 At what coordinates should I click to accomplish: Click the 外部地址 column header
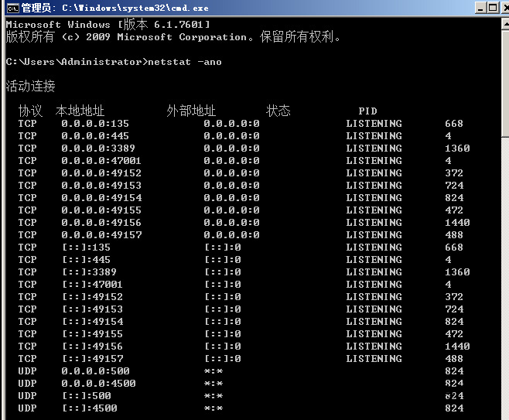click(x=191, y=111)
